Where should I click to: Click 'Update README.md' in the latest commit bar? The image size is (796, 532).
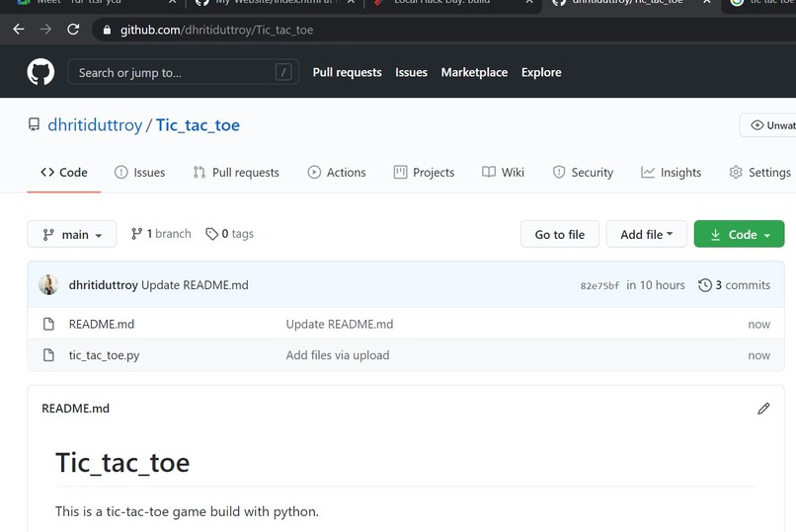pyautogui.click(x=195, y=285)
